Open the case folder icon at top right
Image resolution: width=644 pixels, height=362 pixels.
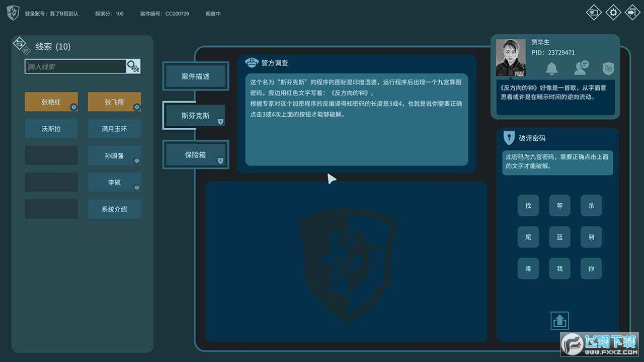(x=594, y=12)
